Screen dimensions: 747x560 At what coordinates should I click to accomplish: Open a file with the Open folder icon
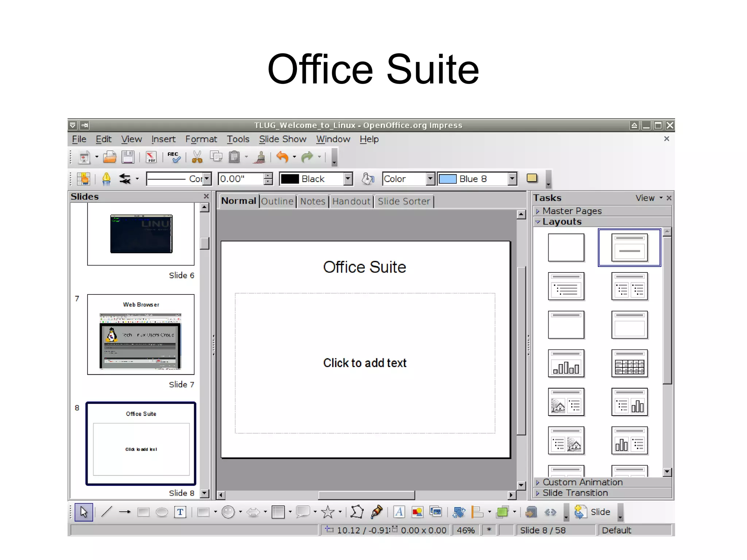109,157
